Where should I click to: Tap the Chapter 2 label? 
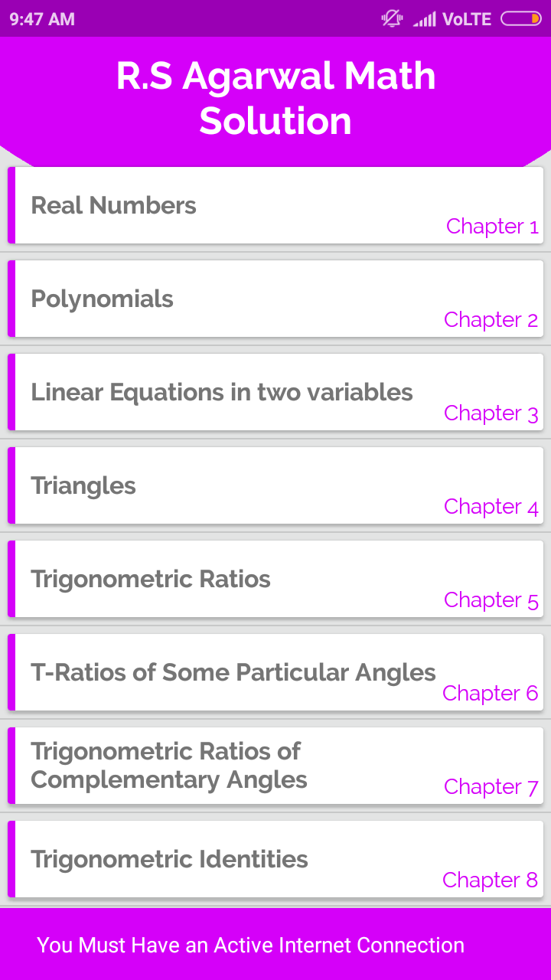click(x=491, y=319)
